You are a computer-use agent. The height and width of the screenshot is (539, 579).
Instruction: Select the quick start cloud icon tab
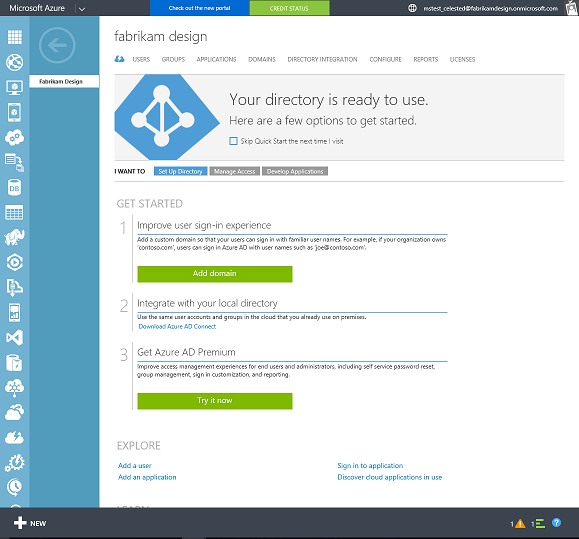[119, 59]
